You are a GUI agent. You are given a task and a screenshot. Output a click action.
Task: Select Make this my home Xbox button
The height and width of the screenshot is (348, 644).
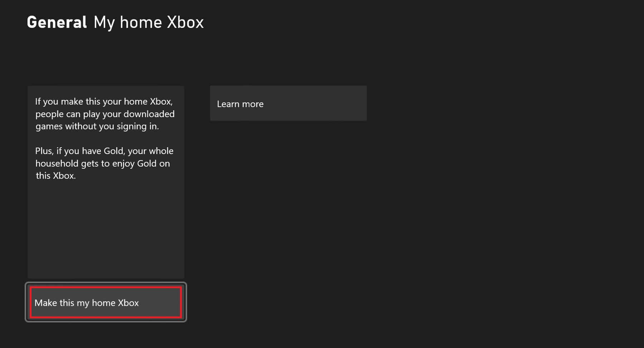(x=106, y=302)
